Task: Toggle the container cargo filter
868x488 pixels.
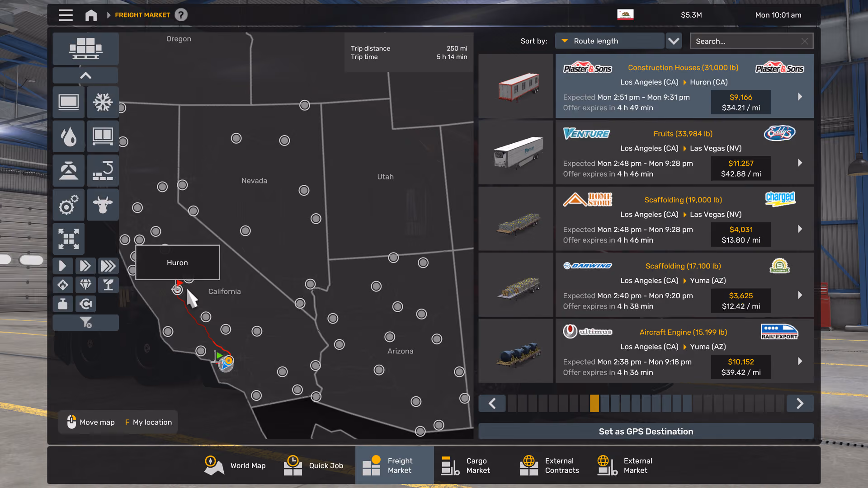Action: click(x=103, y=136)
